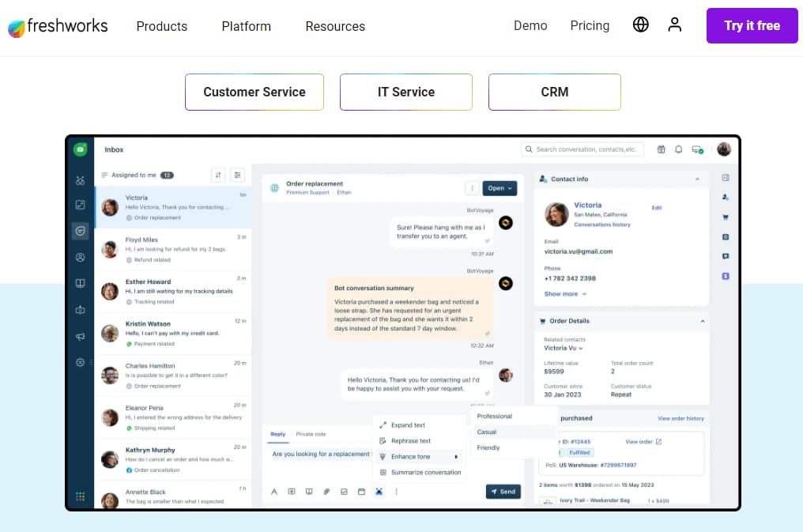
Task: Click the Send button
Action: pyautogui.click(x=503, y=492)
